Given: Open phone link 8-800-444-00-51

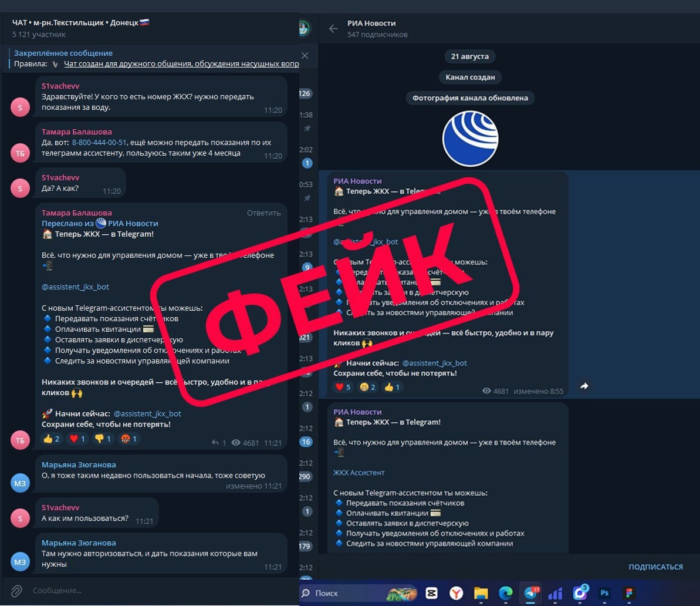Looking at the screenshot, I should point(99,142).
